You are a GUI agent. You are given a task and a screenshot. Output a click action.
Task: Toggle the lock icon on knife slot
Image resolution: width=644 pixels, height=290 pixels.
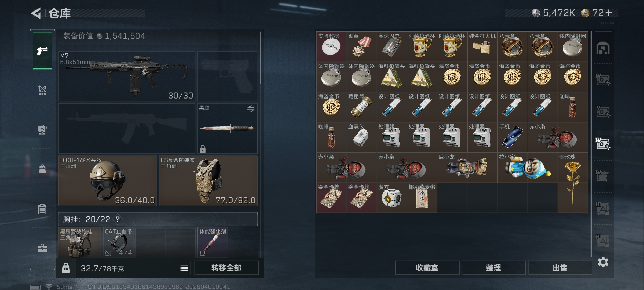[203, 149]
